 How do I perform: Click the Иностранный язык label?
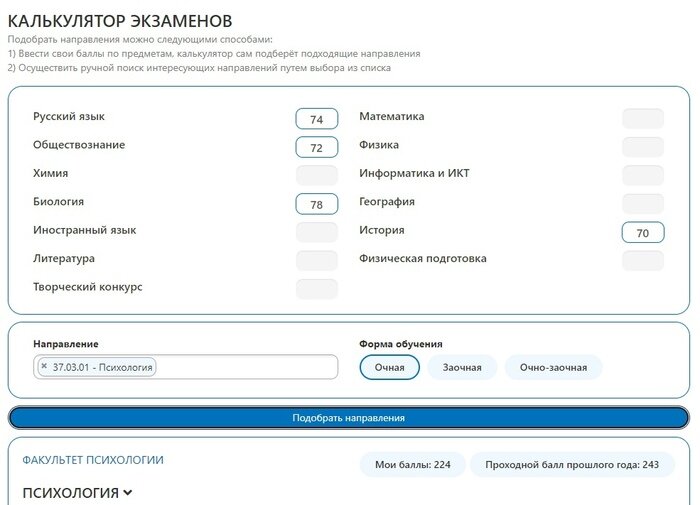pos(84,230)
